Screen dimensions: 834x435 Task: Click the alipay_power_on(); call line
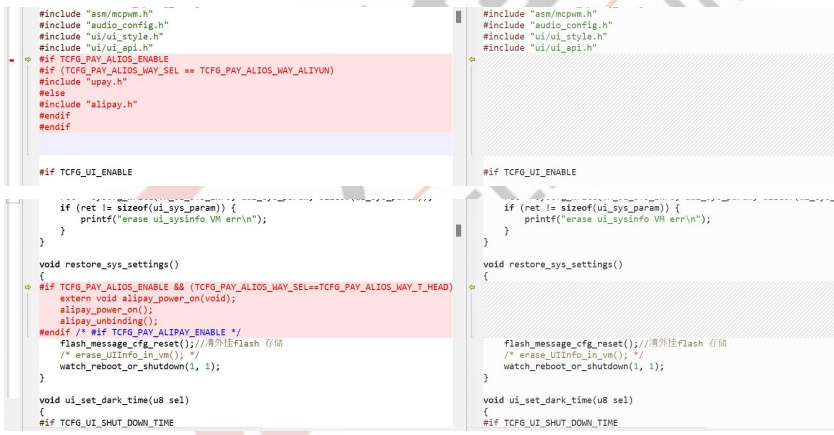coord(106,310)
